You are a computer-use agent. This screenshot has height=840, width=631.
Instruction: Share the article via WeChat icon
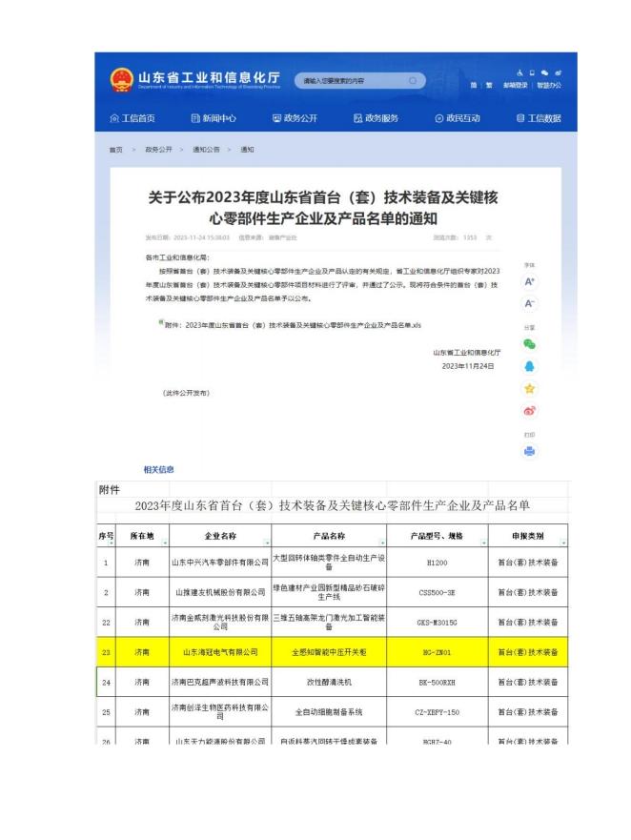[x=529, y=344]
